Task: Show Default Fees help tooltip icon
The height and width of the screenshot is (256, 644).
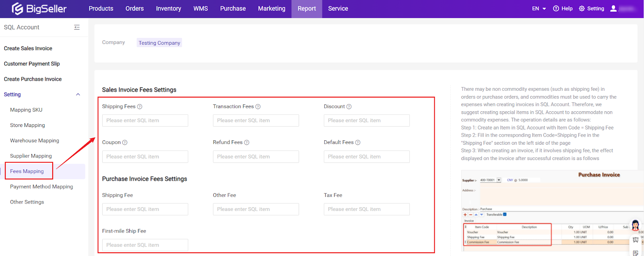Action: 358,143
